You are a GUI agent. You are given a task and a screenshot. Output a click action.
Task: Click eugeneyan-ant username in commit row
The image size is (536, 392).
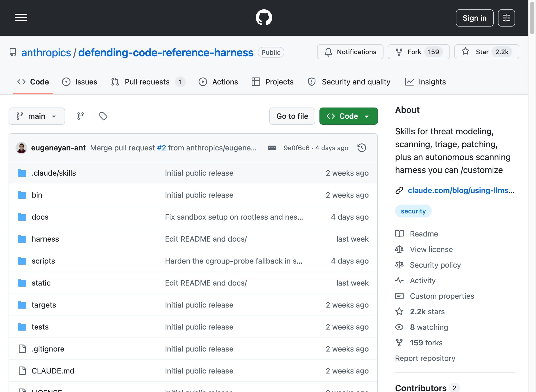pyautogui.click(x=58, y=148)
